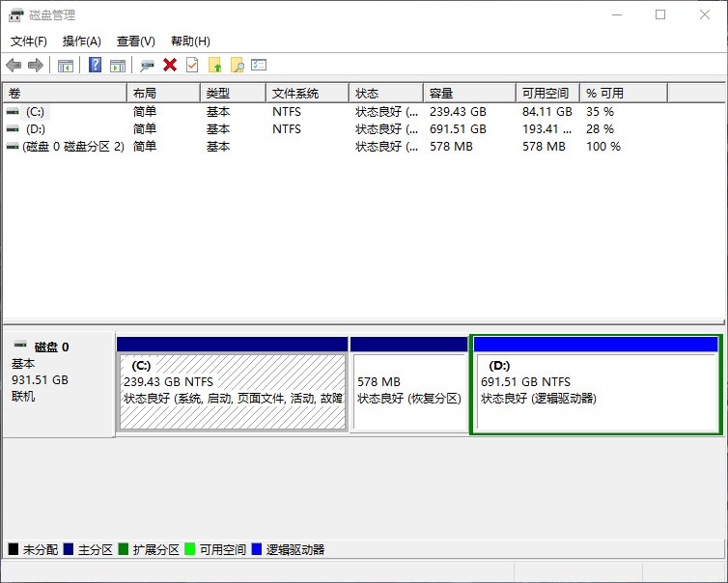Click the red X delete icon
Screen dimensions: 728x583
(x=170, y=65)
